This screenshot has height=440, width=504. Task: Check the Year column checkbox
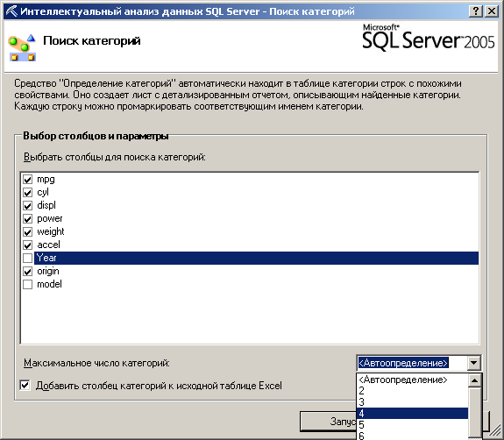click(x=28, y=258)
